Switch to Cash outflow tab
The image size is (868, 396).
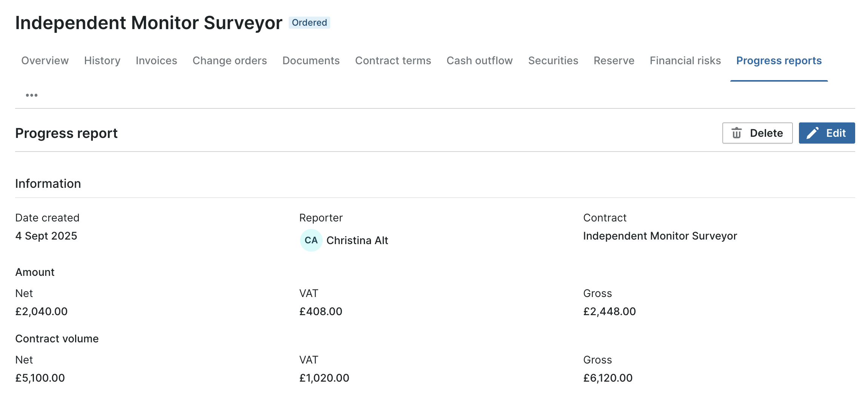pyautogui.click(x=479, y=60)
